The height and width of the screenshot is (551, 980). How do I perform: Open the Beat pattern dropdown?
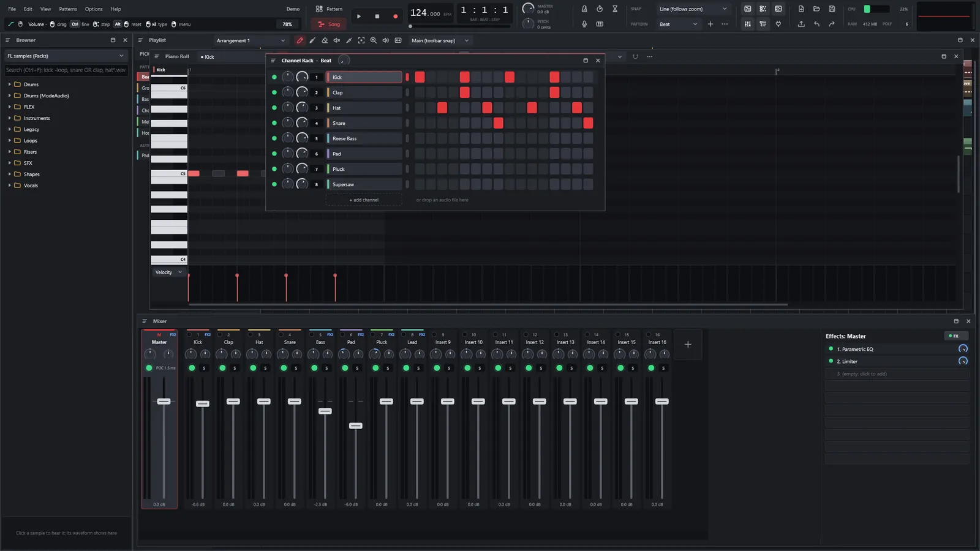678,24
